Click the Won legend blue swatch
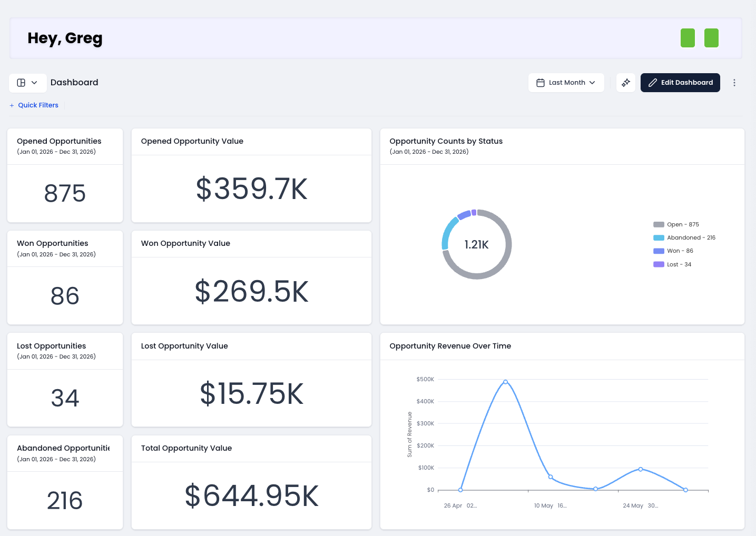Image resolution: width=756 pixels, height=536 pixels. tap(659, 251)
